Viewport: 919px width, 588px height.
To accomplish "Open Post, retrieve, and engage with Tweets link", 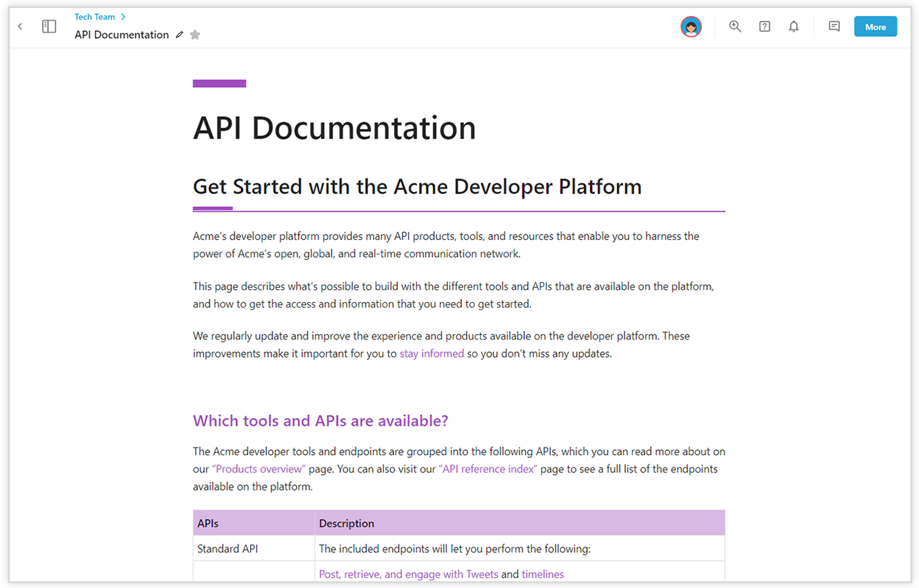I will 409,574.
